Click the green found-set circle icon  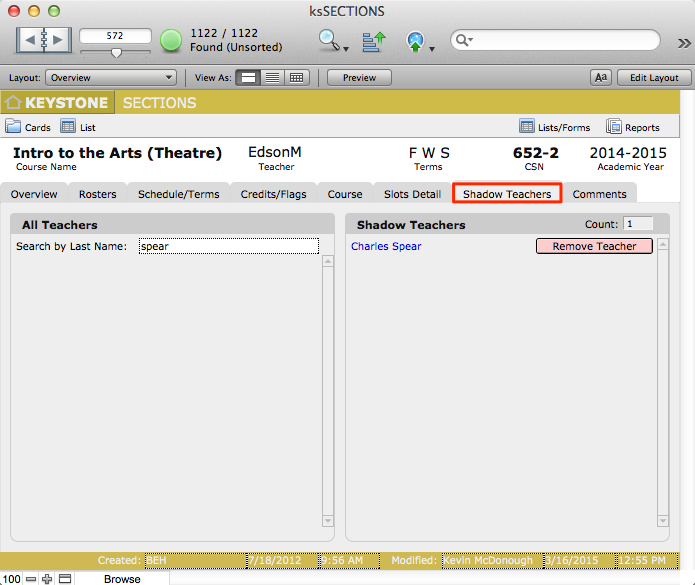click(171, 41)
